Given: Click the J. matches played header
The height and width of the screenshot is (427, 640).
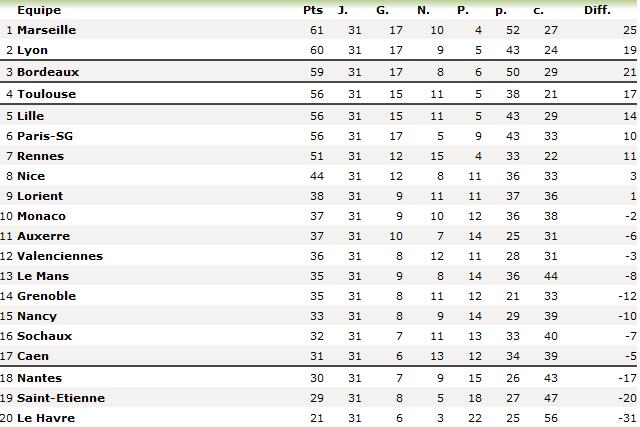Looking at the screenshot, I should [343, 10].
